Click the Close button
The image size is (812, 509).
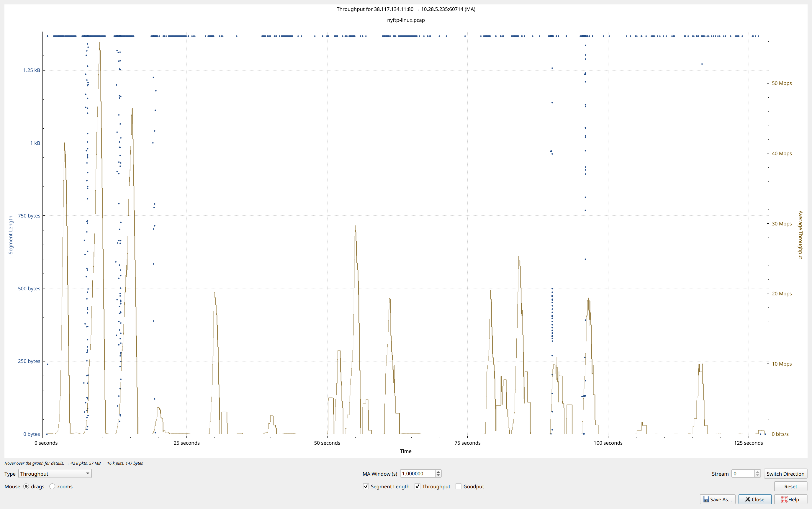(755, 499)
